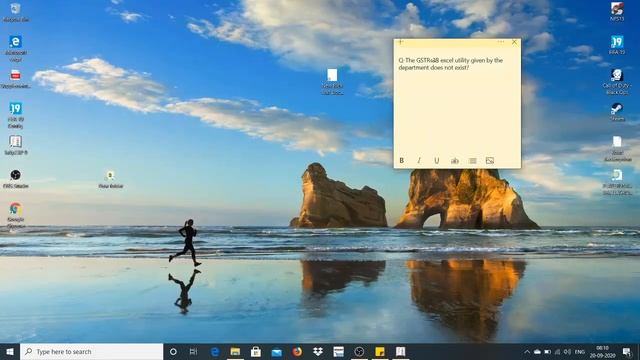Image resolution: width=640 pixels, height=360 pixels.
Task: Open the Recycle Bin desktop icon
Action: (16, 12)
